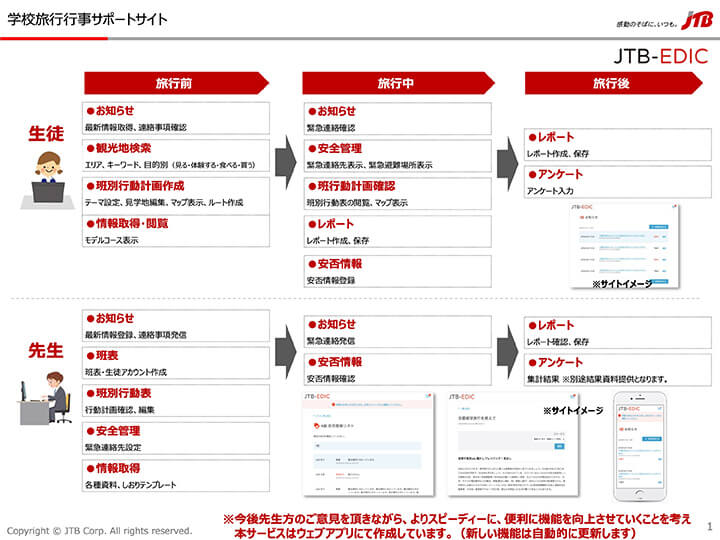Select student 旅行中 レポート heading
720x540 pixels.
331,224
